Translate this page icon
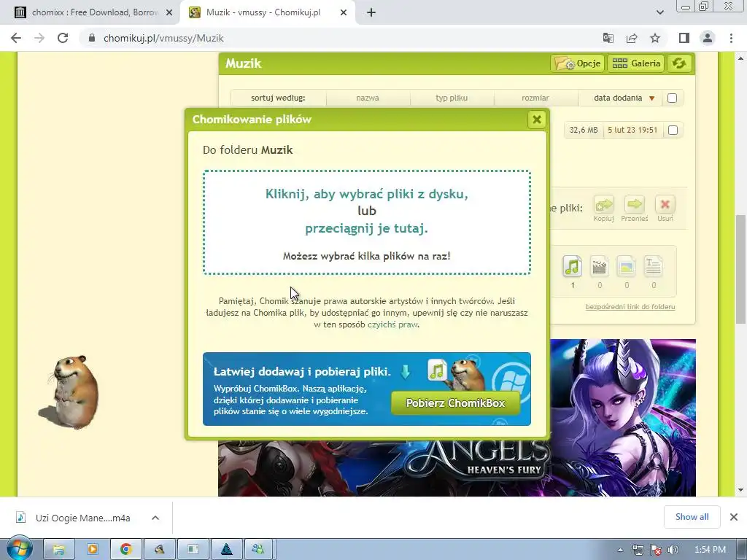 point(608,38)
